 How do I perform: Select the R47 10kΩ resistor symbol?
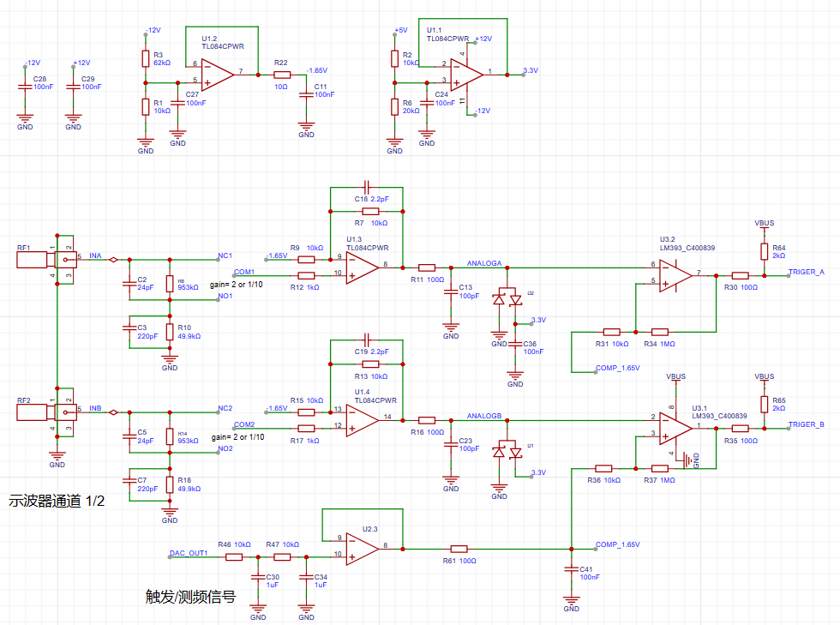point(282,557)
